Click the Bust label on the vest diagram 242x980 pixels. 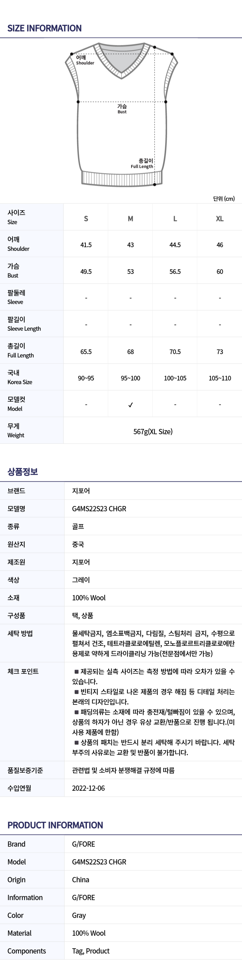point(122,109)
